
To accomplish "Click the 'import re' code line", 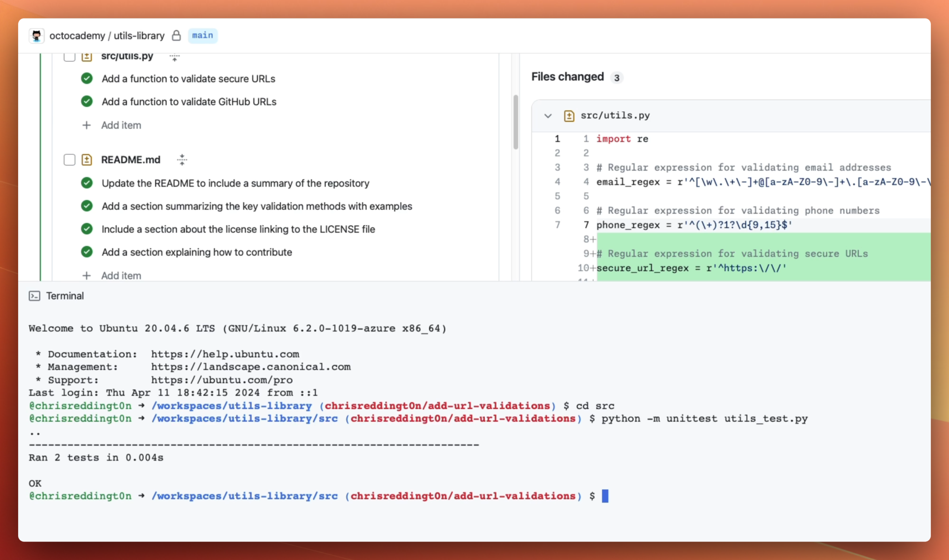I will point(622,139).
